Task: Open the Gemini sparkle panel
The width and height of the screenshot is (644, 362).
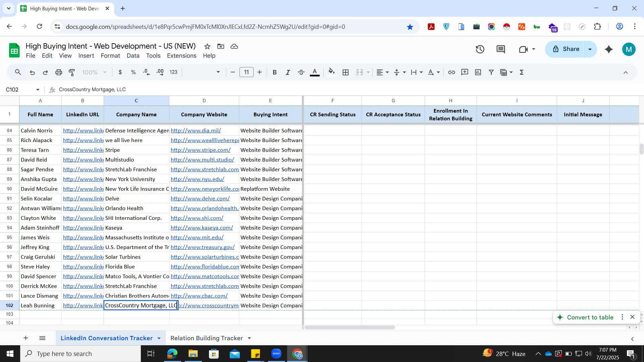Action: point(609,49)
